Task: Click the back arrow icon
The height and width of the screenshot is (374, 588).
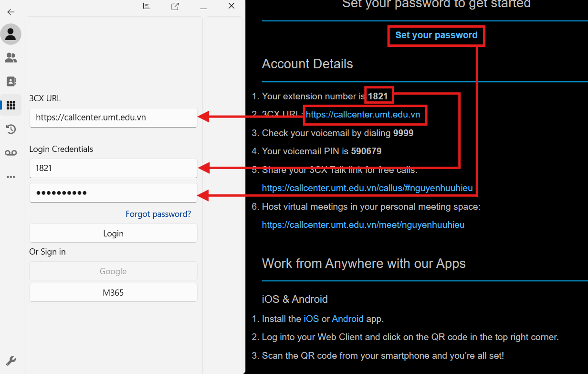Action: tap(10, 12)
